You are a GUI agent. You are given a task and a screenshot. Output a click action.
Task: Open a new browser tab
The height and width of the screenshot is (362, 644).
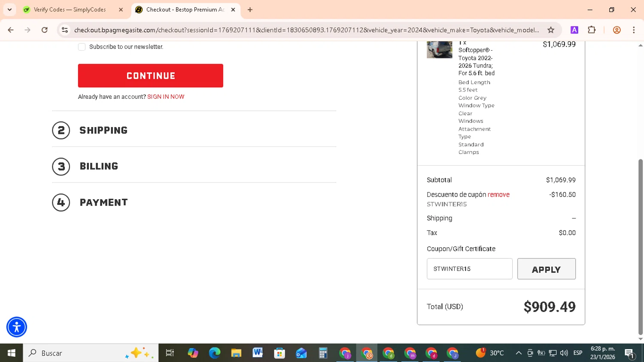[250, 9]
